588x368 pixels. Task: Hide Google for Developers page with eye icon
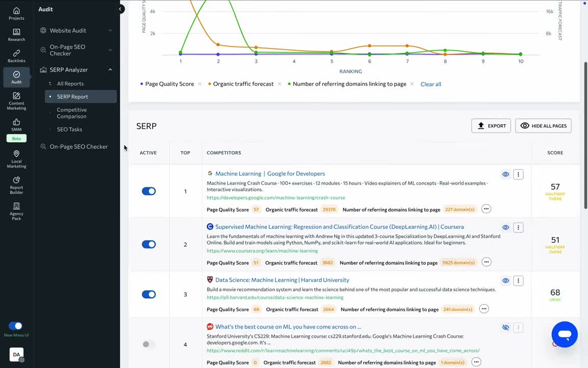click(505, 174)
